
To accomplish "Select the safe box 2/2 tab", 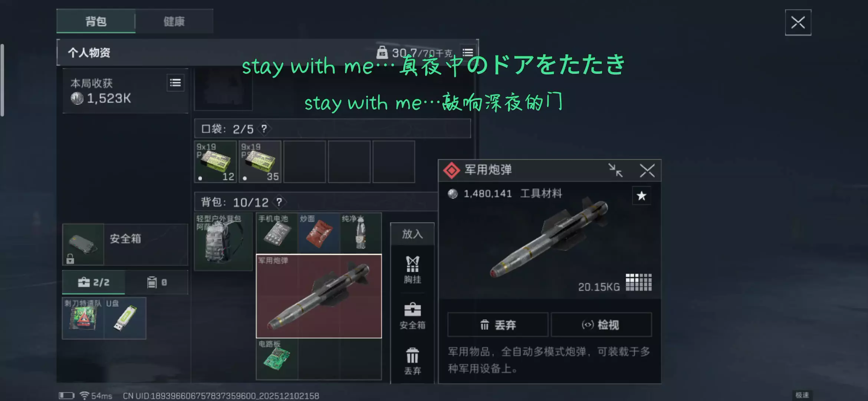I will click(94, 283).
